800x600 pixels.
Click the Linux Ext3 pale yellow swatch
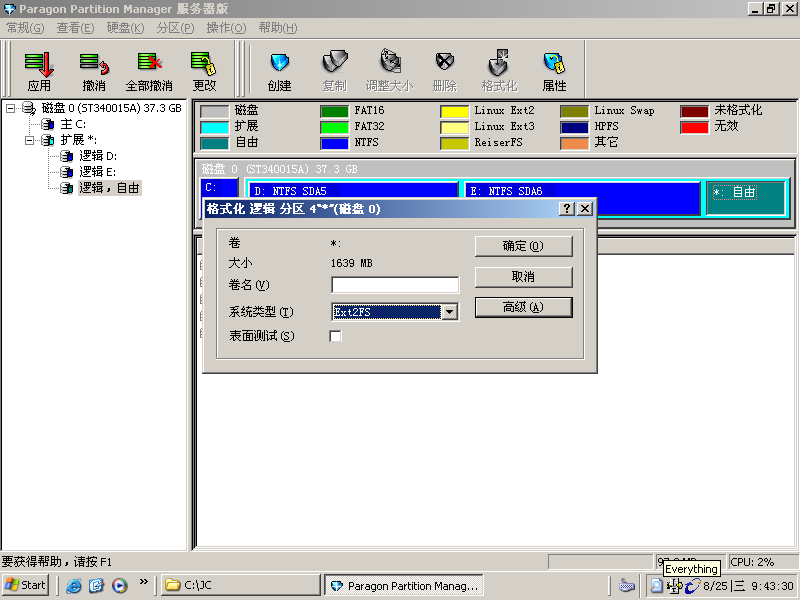tap(454, 127)
